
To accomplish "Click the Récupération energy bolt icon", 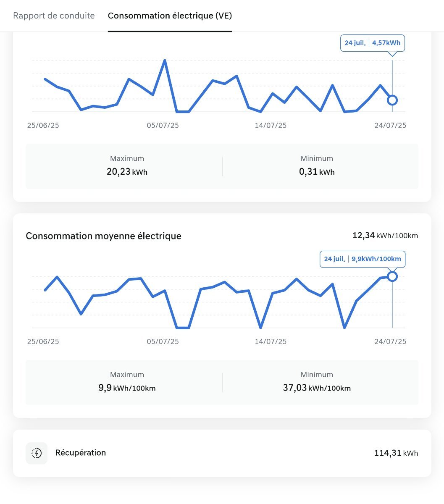I will [37, 453].
